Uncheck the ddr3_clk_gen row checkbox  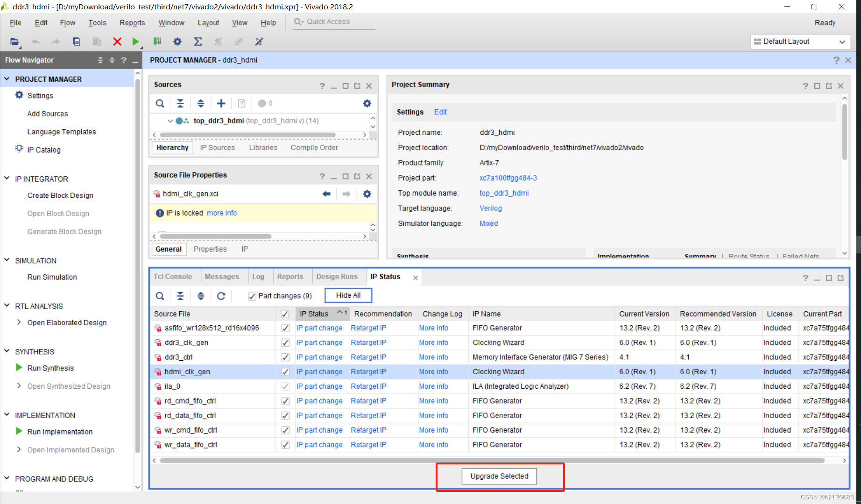click(285, 343)
